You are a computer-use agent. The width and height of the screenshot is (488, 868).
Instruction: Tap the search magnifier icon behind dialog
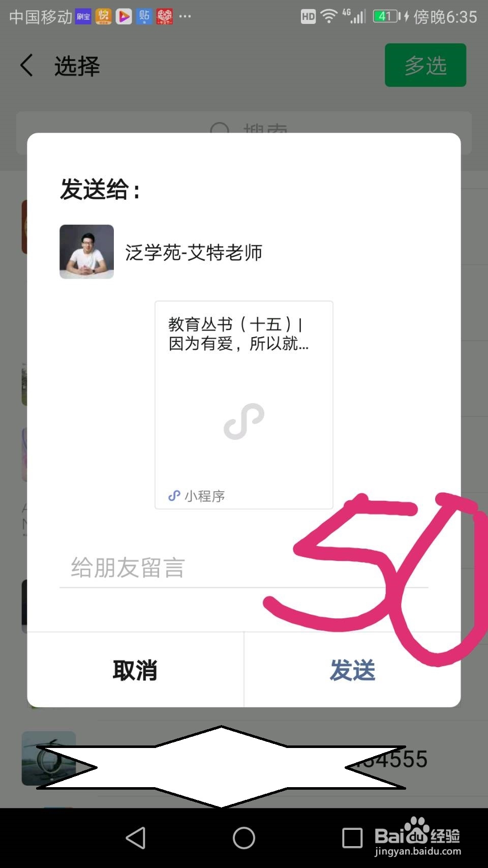coord(220,128)
